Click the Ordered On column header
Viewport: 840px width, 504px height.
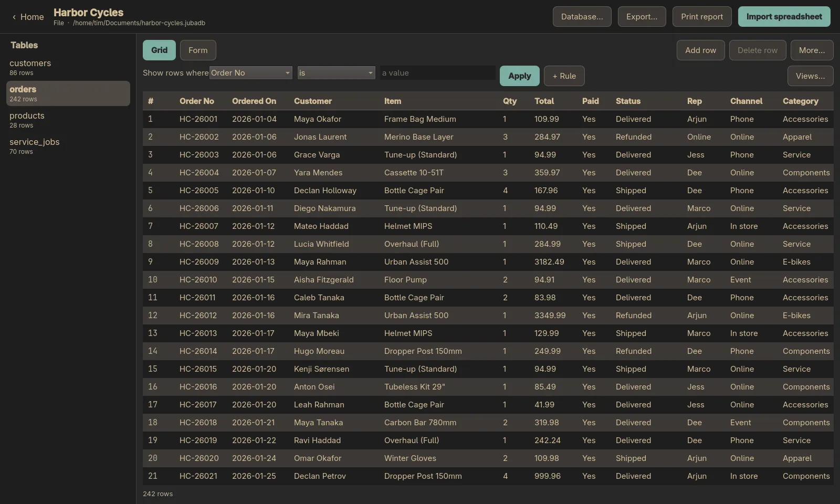tap(254, 101)
